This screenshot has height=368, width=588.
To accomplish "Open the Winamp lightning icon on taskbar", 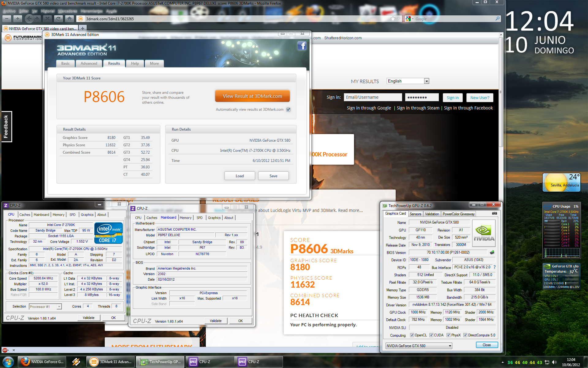I will point(76,362).
